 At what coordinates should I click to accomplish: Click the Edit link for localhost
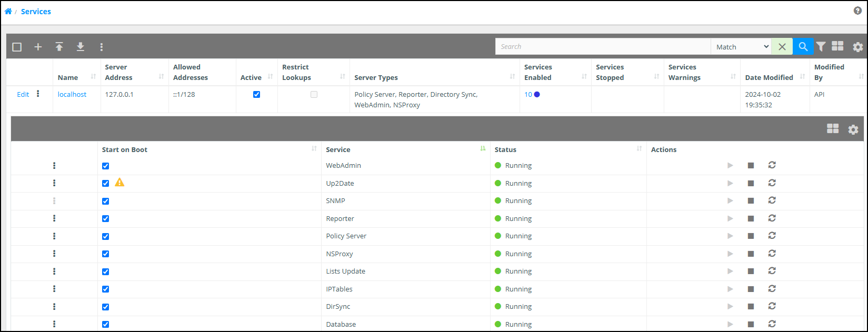(23, 95)
